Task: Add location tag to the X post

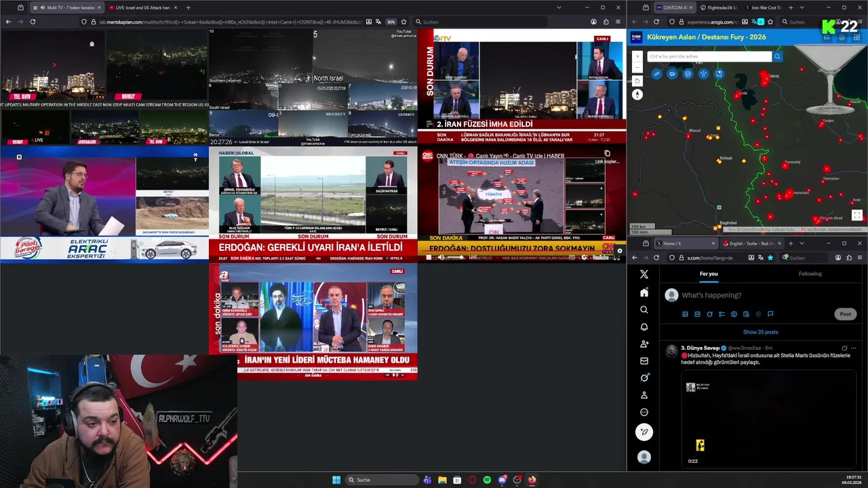Action: (x=758, y=314)
